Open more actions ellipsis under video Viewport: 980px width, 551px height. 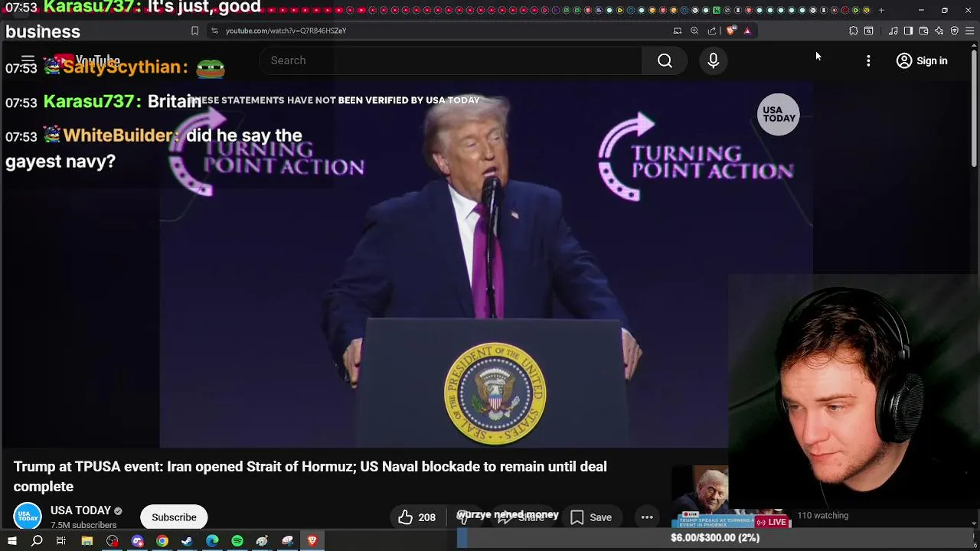(x=647, y=517)
